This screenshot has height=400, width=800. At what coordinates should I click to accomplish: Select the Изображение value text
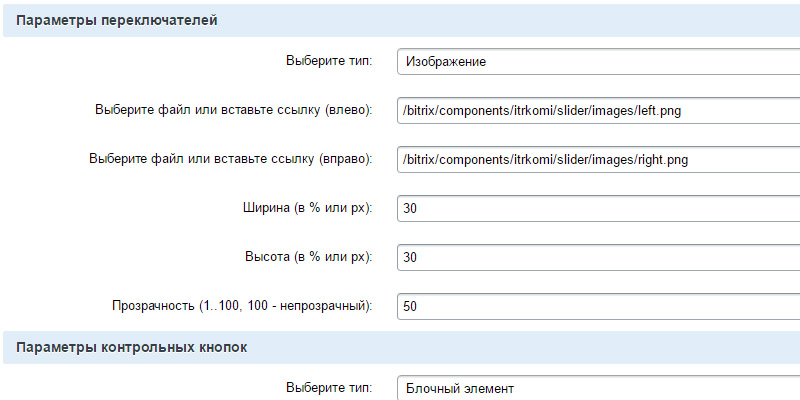coord(445,62)
